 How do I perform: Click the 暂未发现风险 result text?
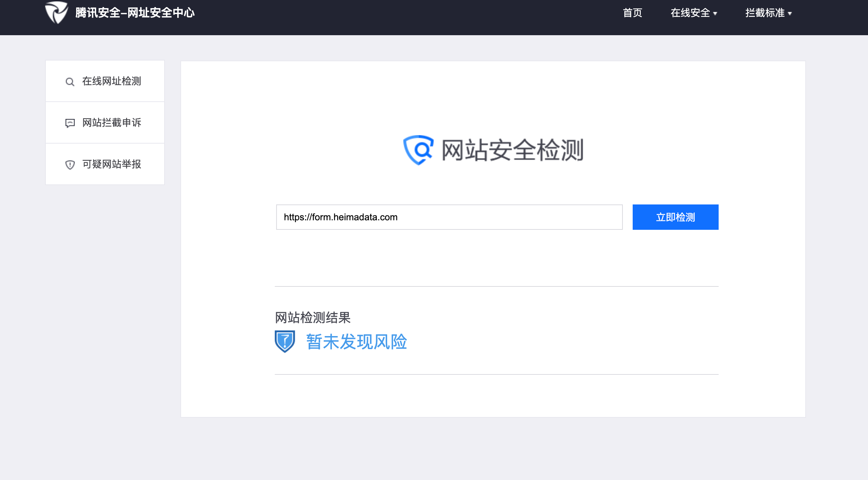[356, 342]
